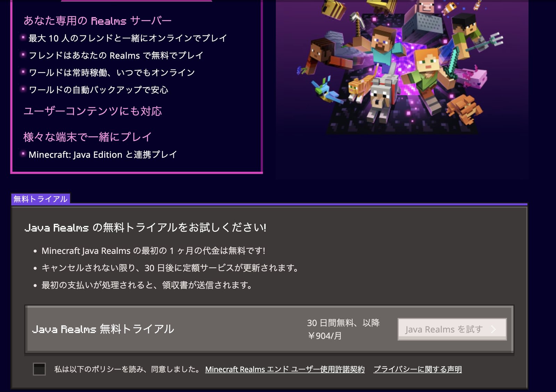Click 'ワールドの自動バックアップで安心' text
This screenshot has height=392, width=556.
[98, 90]
